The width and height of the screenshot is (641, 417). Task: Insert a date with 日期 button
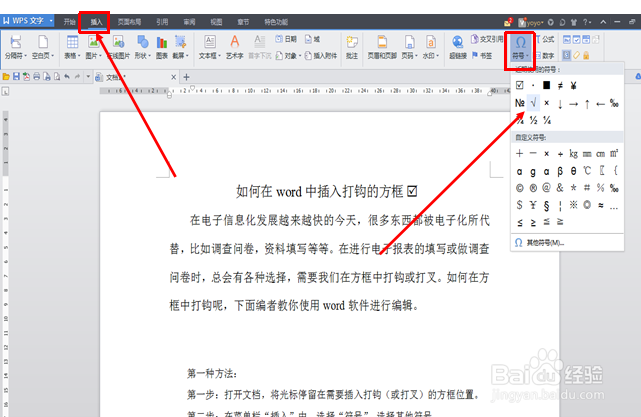(x=286, y=39)
